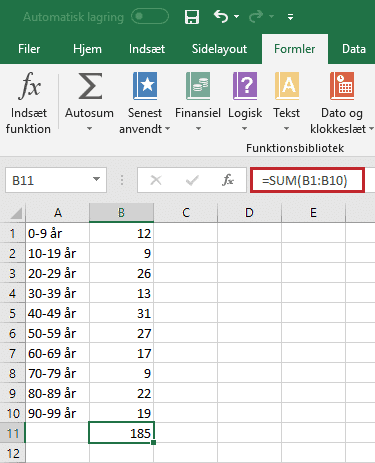Image resolution: width=375 pixels, height=463 pixels.
Task: Click cell containing '0-9 år'
Action: [57, 233]
